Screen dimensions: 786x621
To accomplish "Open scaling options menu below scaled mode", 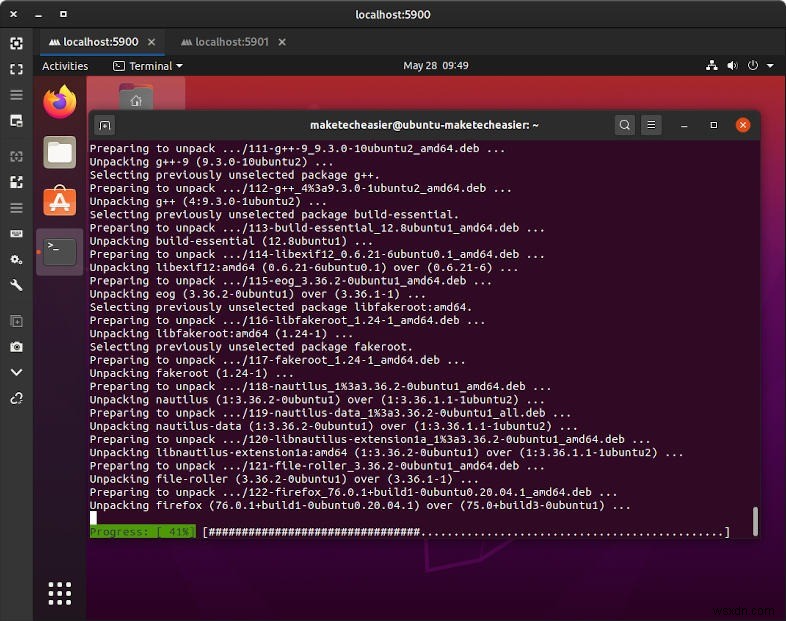I will [16, 208].
